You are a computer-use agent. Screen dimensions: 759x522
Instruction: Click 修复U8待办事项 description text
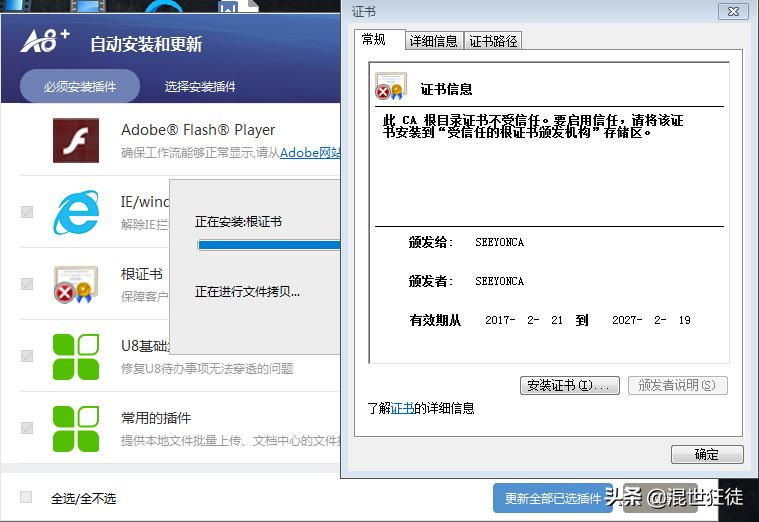[x=207, y=369]
